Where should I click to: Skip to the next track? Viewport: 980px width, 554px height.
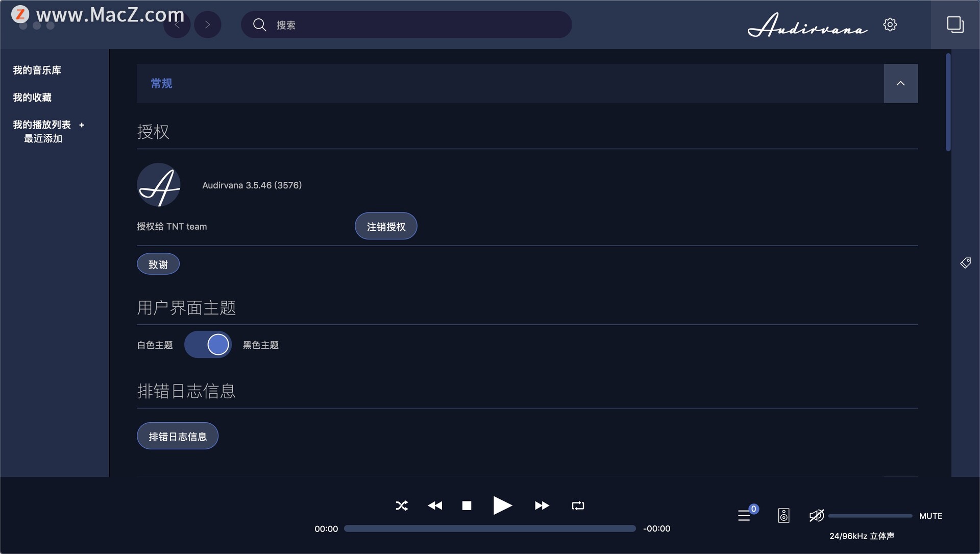point(542,505)
